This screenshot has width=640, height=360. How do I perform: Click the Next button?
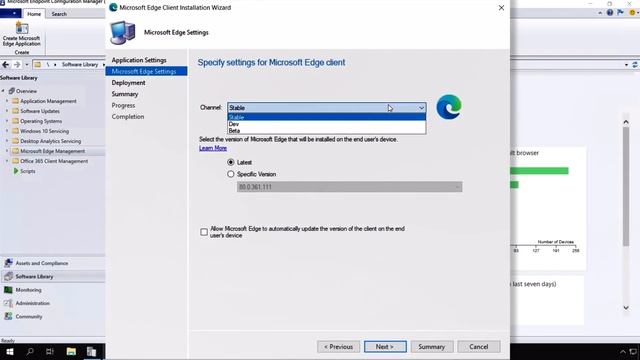385,347
